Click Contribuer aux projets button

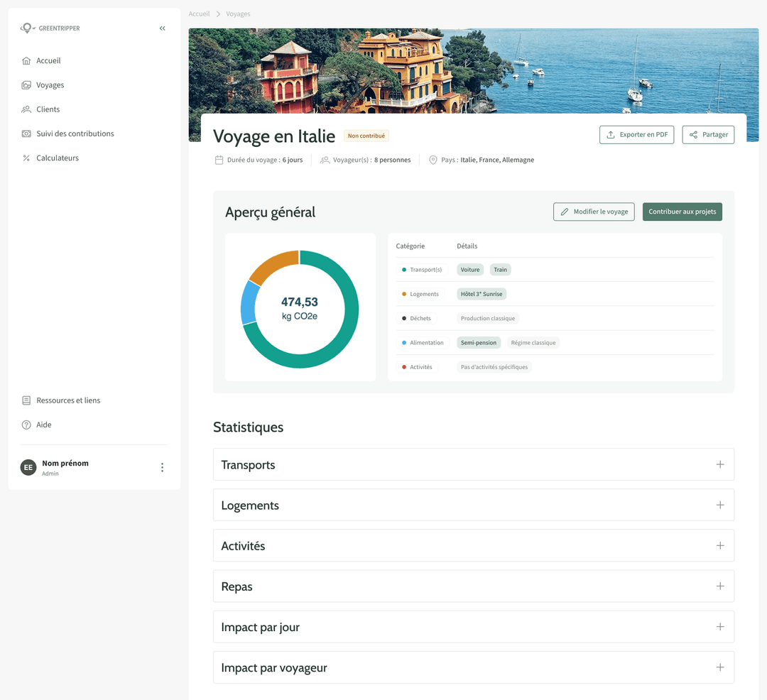click(682, 212)
